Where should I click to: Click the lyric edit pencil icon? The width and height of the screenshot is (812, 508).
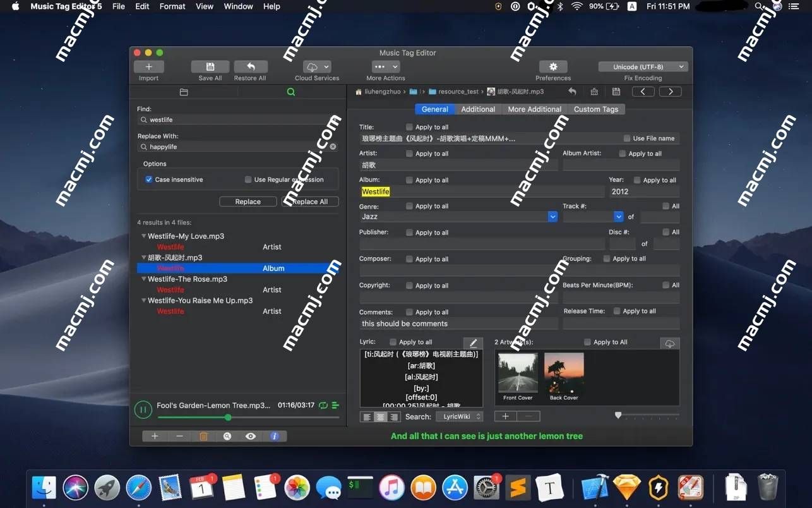[473, 343]
